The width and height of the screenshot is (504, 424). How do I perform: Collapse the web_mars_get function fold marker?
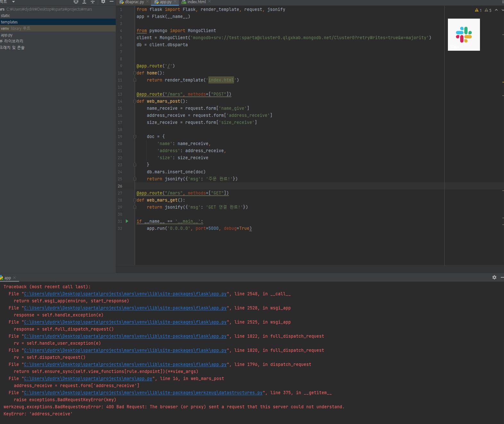pyautogui.click(x=135, y=200)
